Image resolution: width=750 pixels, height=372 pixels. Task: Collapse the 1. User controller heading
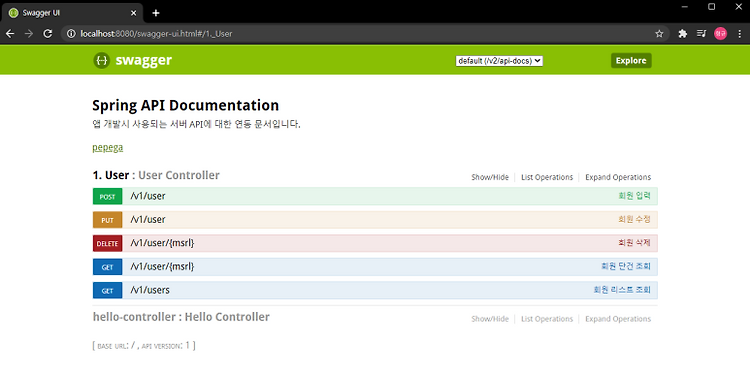(x=156, y=175)
